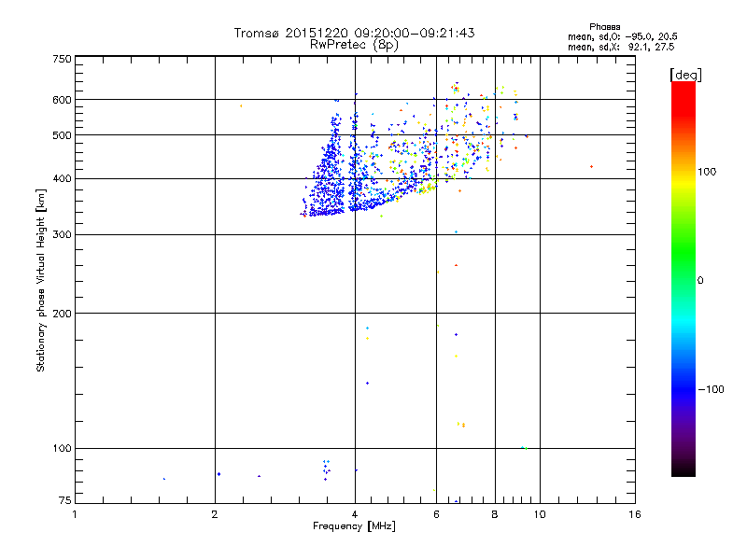The image size is (747, 560).
Task: Click the y-axis tick label "600"
Action: [x=62, y=100]
